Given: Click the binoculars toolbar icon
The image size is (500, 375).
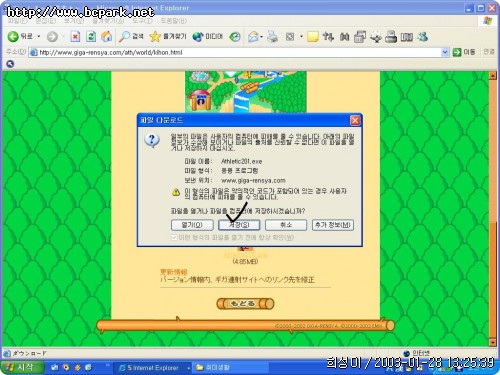Looking at the screenshot, I should pos(344,37).
